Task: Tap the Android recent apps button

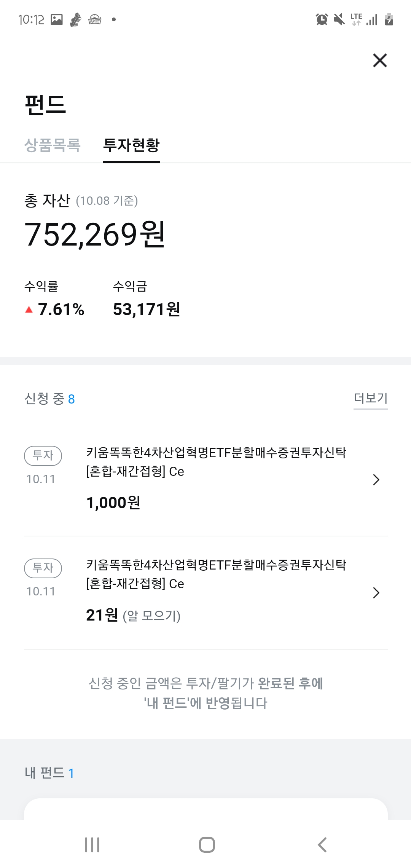Action: [92, 845]
